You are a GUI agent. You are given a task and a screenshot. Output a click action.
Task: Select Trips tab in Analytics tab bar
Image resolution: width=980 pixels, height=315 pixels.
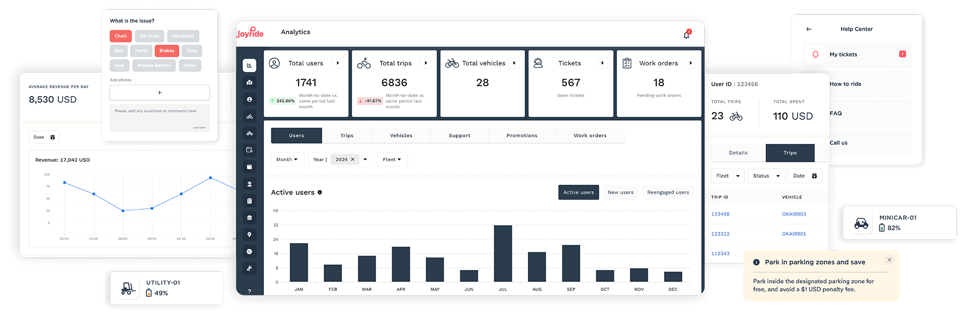click(x=347, y=136)
